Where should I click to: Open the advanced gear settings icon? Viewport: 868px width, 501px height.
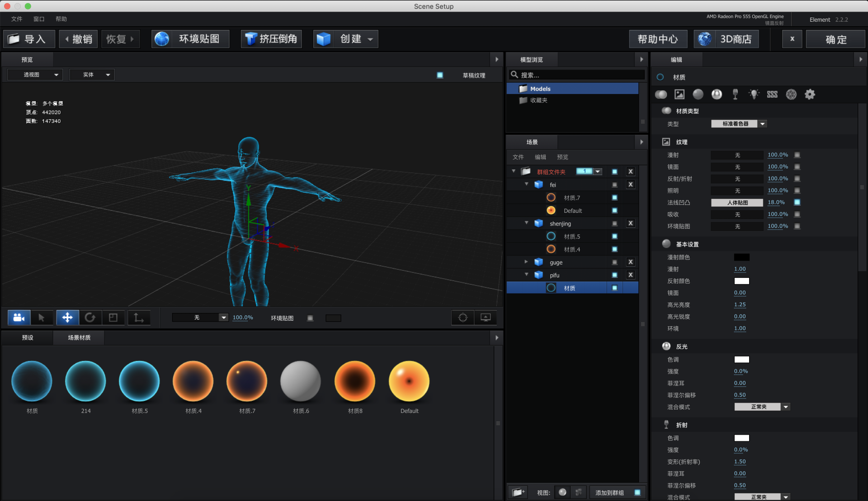(810, 94)
